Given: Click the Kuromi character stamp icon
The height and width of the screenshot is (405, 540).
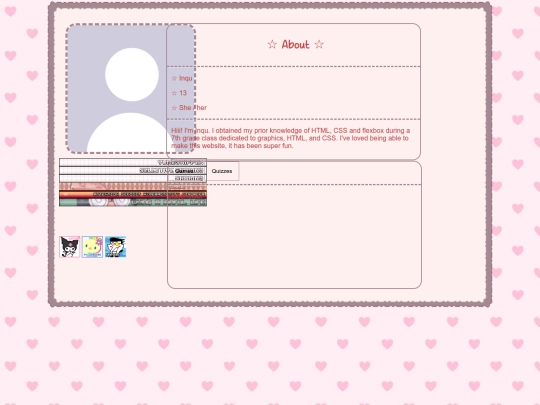Looking at the screenshot, I should tap(70, 247).
